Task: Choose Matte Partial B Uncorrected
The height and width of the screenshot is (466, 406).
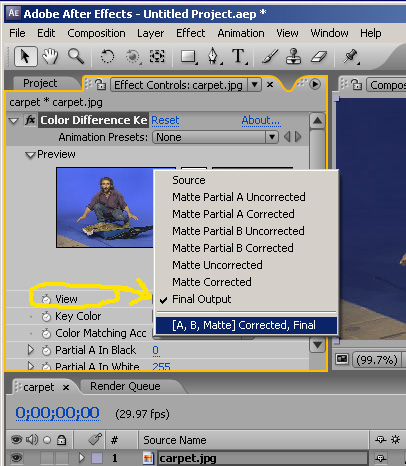Action: (247, 231)
